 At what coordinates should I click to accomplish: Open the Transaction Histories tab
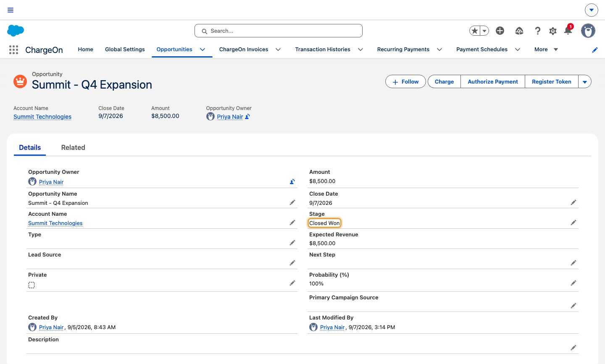pyautogui.click(x=323, y=50)
